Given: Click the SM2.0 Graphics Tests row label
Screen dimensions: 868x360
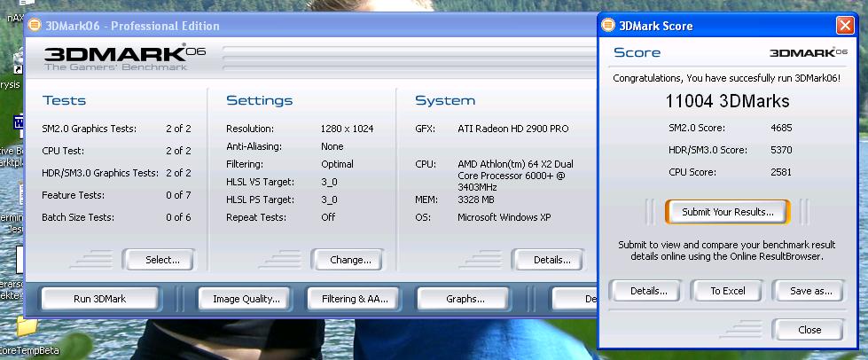Looking at the screenshot, I should tap(90, 129).
